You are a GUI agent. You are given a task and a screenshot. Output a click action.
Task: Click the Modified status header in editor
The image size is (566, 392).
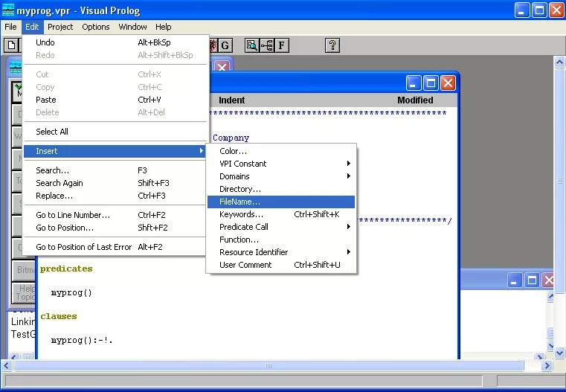415,100
